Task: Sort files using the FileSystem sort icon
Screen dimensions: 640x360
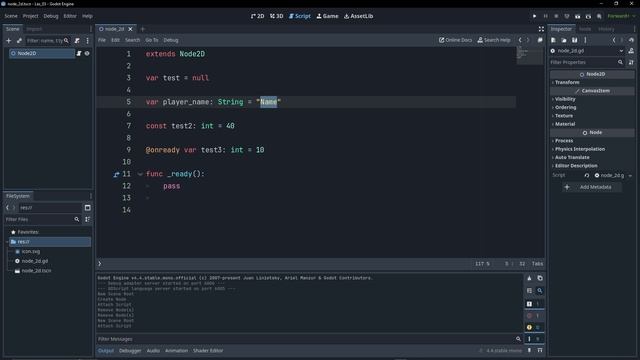Action: pos(87,220)
